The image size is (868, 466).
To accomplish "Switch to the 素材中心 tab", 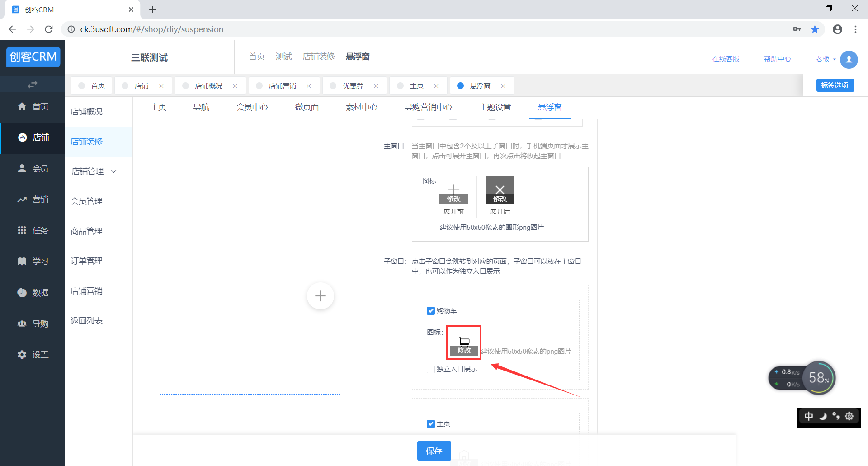I will pos(362,107).
